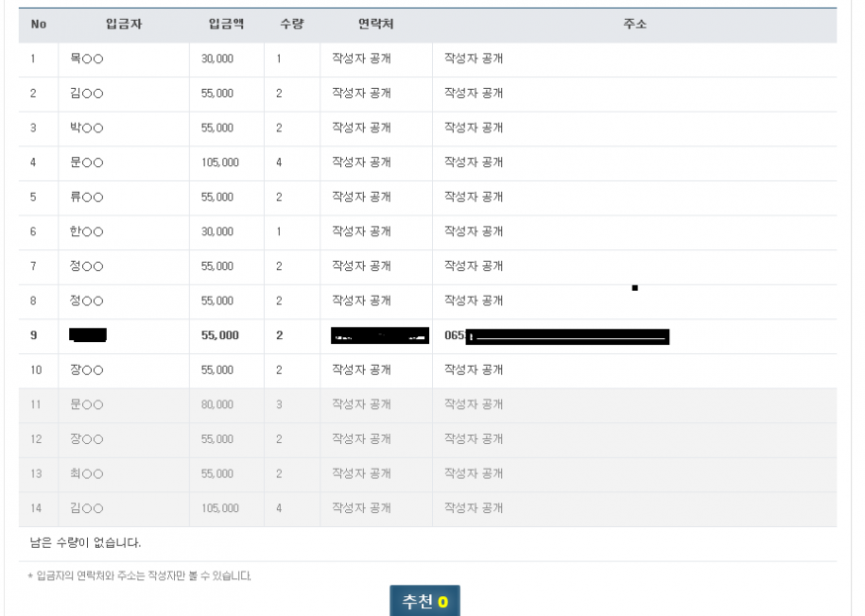The image size is (865, 616).
Task: Select the 입금자 column header
Action: 124,24
